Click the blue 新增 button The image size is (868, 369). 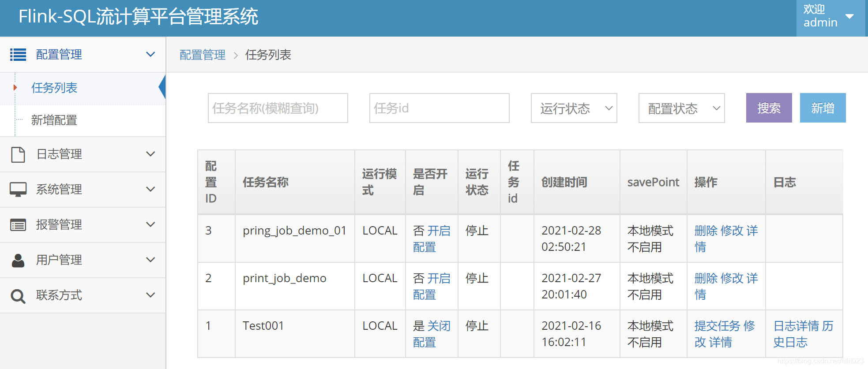coord(823,108)
